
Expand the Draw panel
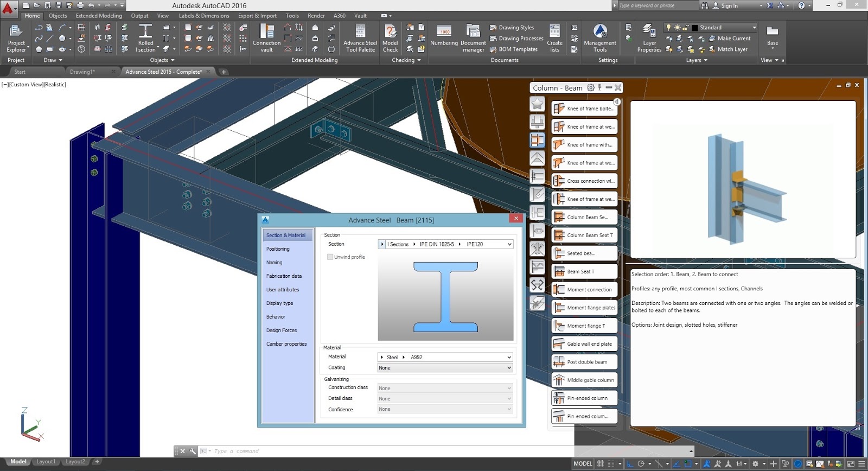[x=53, y=60]
